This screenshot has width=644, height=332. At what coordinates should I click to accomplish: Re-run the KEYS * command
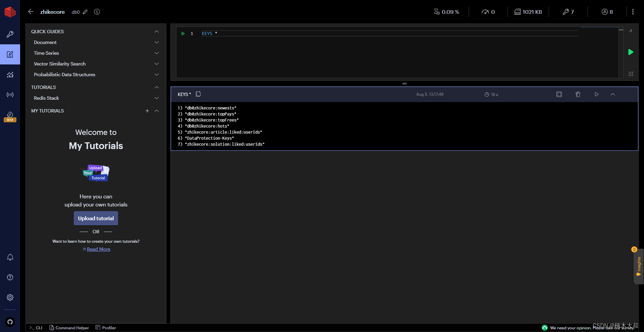pos(597,94)
